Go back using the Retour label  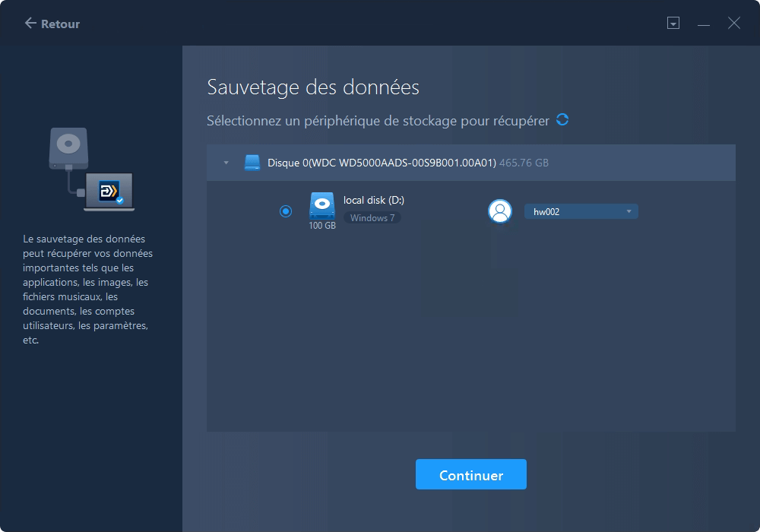(61, 24)
